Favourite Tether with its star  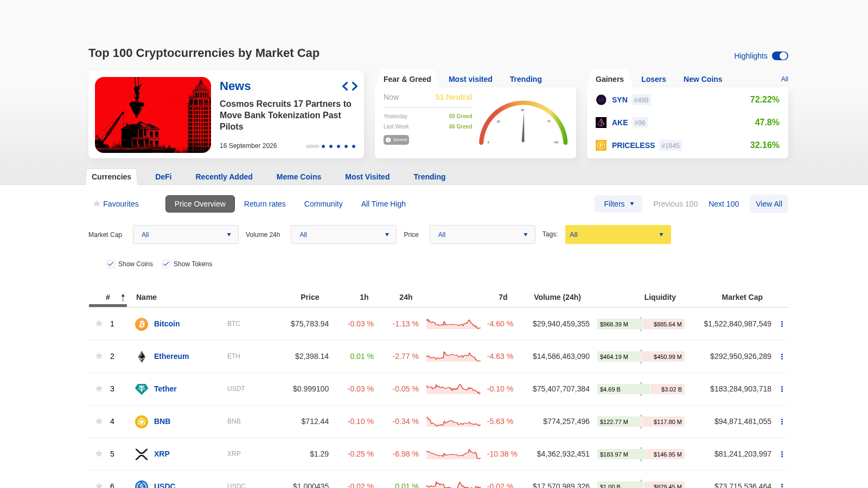[x=99, y=389]
